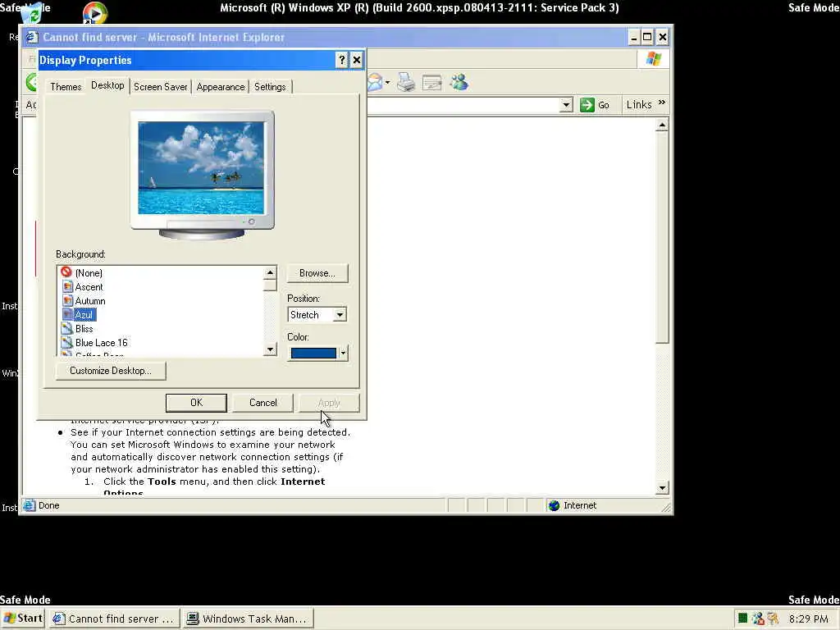Expand the Internet Explorer address bar dropdown
Viewport: 840px width, 630px height.
(x=566, y=104)
